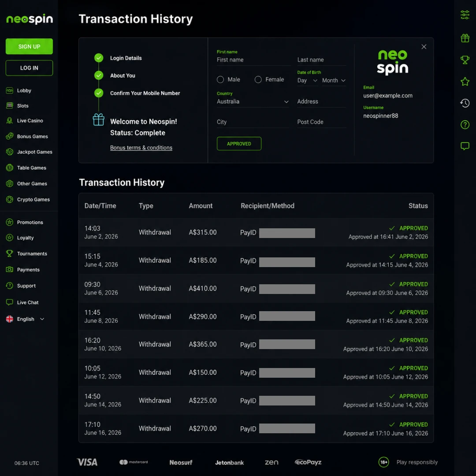Click the About You completed checkmark

[99, 75]
